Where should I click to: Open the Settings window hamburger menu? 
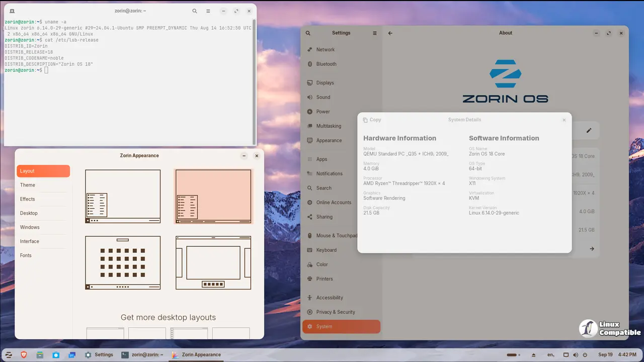[x=374, y=33]
